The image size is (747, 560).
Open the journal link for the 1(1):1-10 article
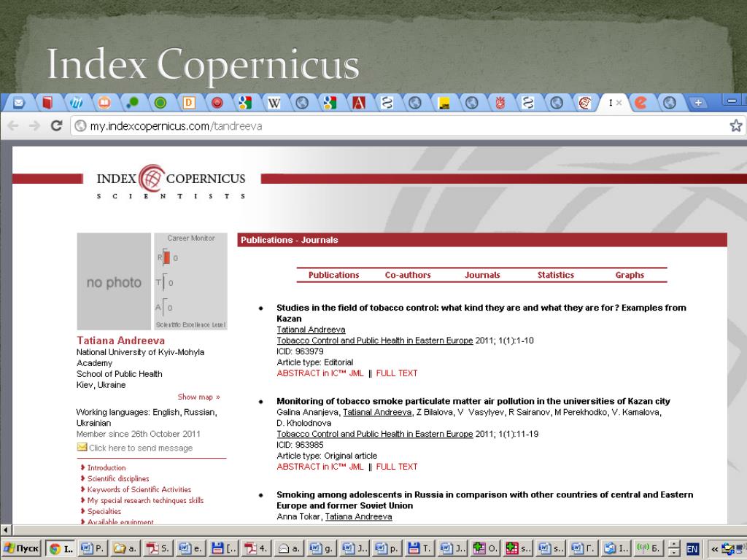click(x=374, y=341)
